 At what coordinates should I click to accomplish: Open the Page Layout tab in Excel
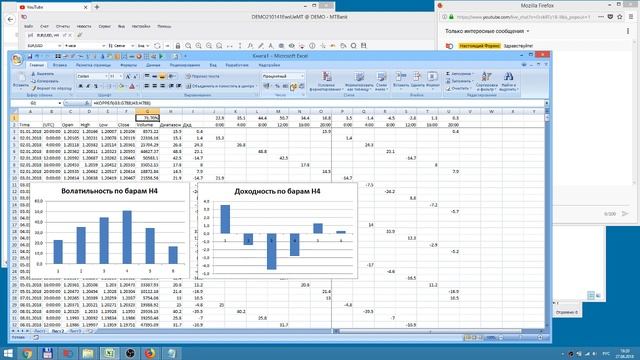(93, 65)
